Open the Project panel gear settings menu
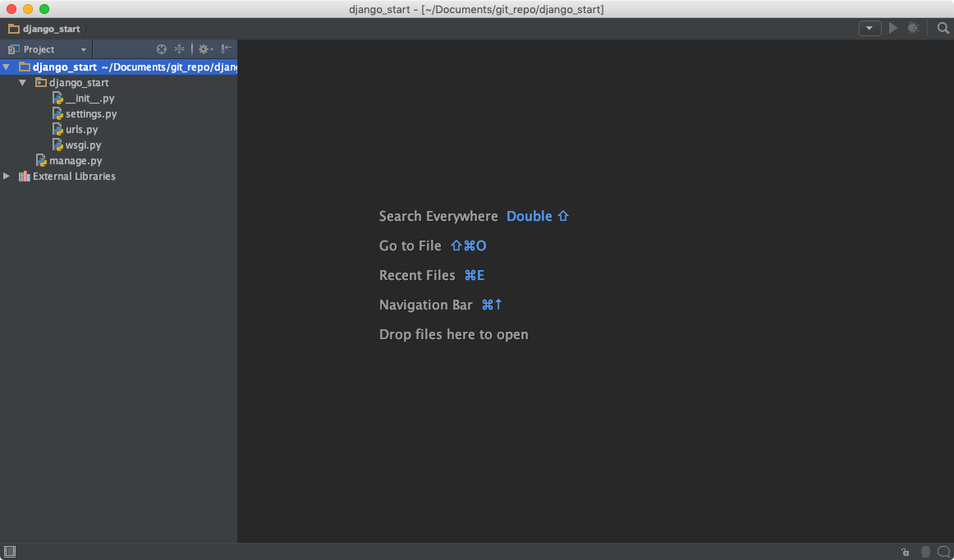Screen dimensions: 954x560 (205, 49)
